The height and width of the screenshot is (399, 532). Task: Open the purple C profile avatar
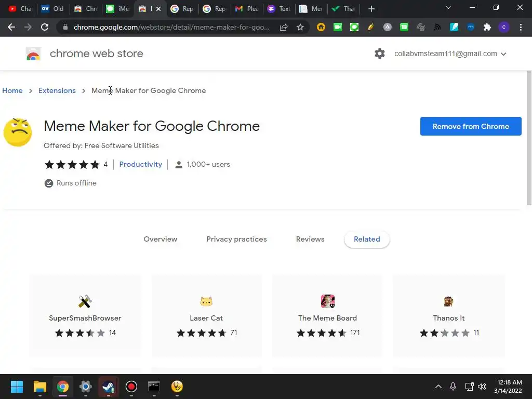tap(504, 27)
